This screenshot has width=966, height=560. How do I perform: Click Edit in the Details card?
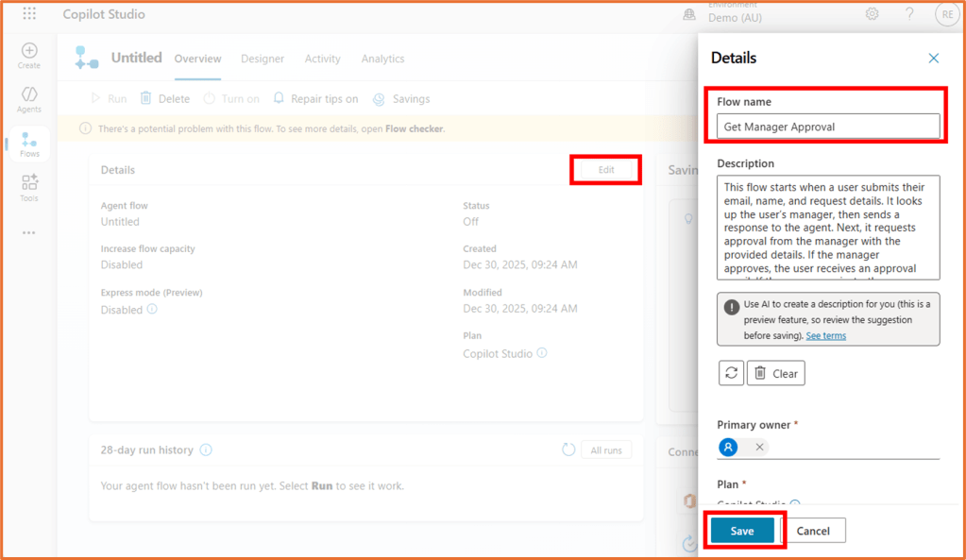point(605,169)
